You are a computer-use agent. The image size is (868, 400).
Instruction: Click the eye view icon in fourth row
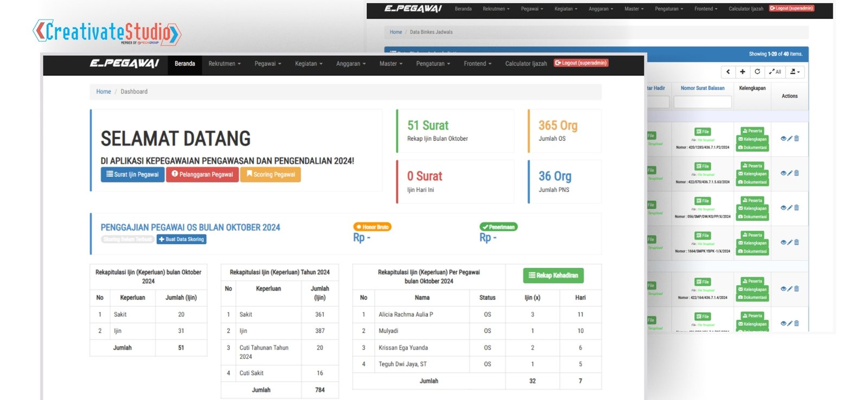(x=783, y=243)
